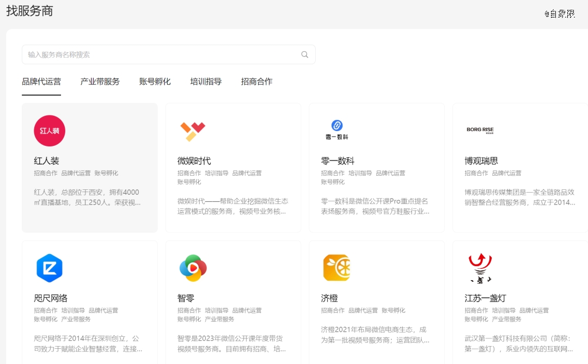
Task: Click the 找服务商 page heading
Action: (x=29, y=11)
